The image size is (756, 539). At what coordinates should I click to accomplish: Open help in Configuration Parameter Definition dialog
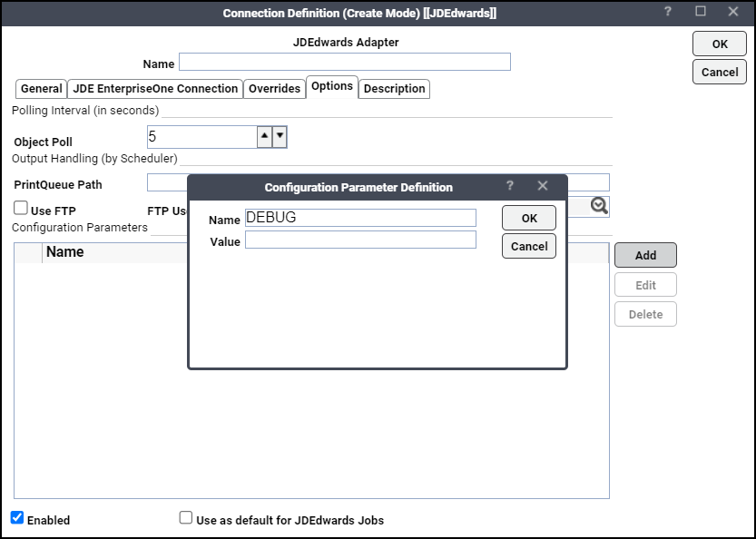click(x=510, y=186)
